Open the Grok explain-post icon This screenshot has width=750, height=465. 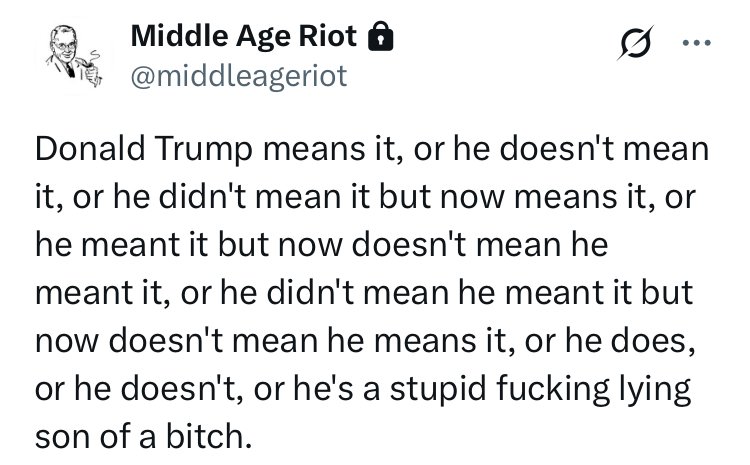point(635,43)
